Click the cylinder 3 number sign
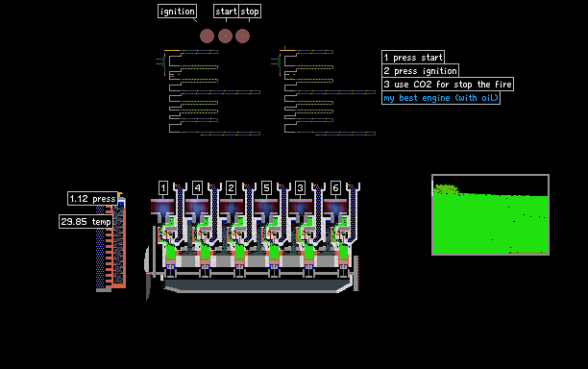The width and height of the screenshot is (588, 369). 300,188
